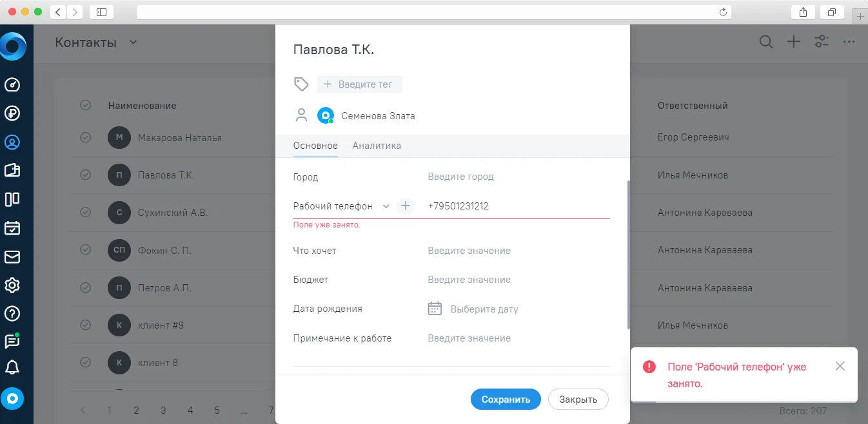Select the checkbox for Фокин С. П.
Screen dimensions: 868x424
85,249
